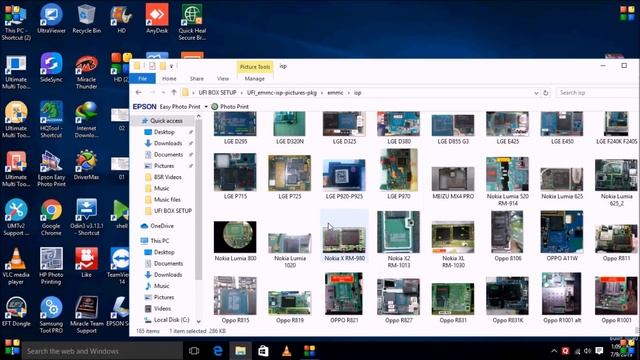Launch Miracle Thunder from desktop
Viewport: 640px width, 360px height.
coord(86,71)
